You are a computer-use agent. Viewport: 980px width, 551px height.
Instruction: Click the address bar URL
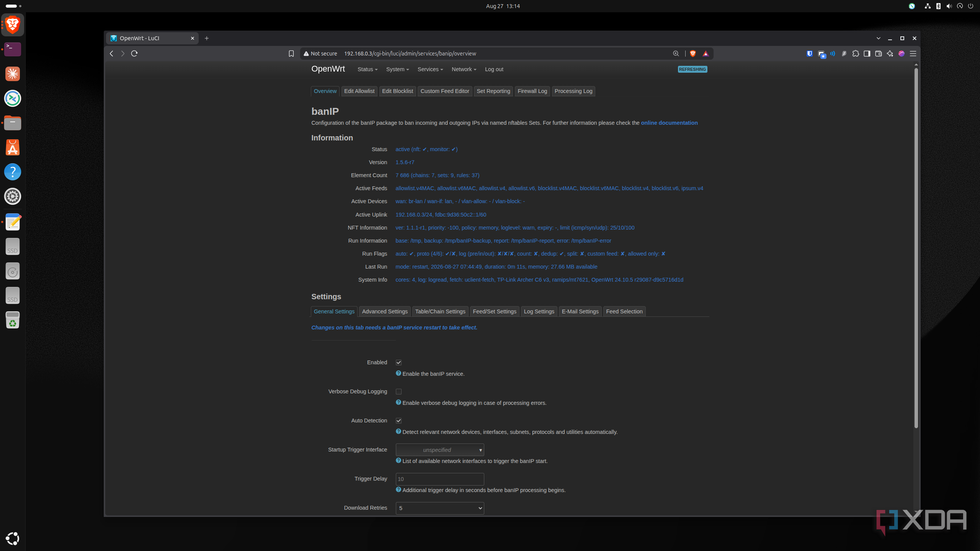[410, 54]
